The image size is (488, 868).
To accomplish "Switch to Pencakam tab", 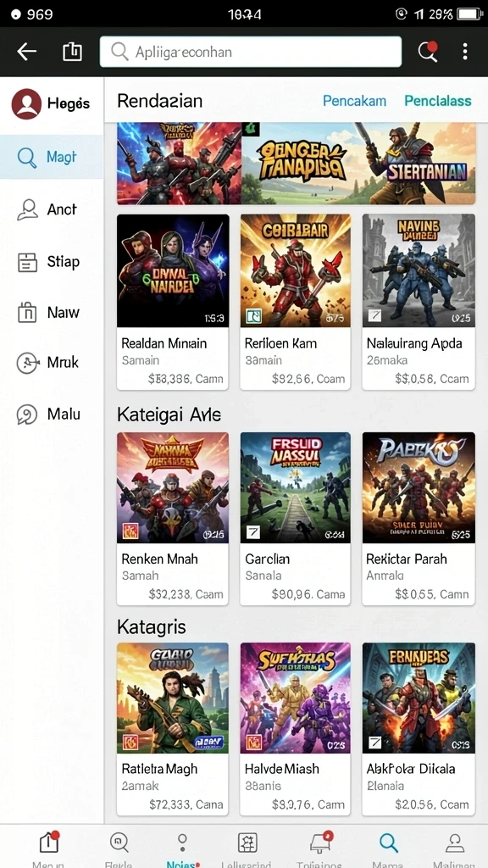I will click(354, 101).
